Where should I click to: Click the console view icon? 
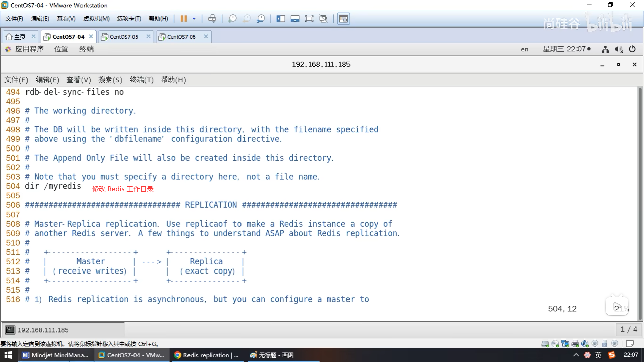click(343, 19)
